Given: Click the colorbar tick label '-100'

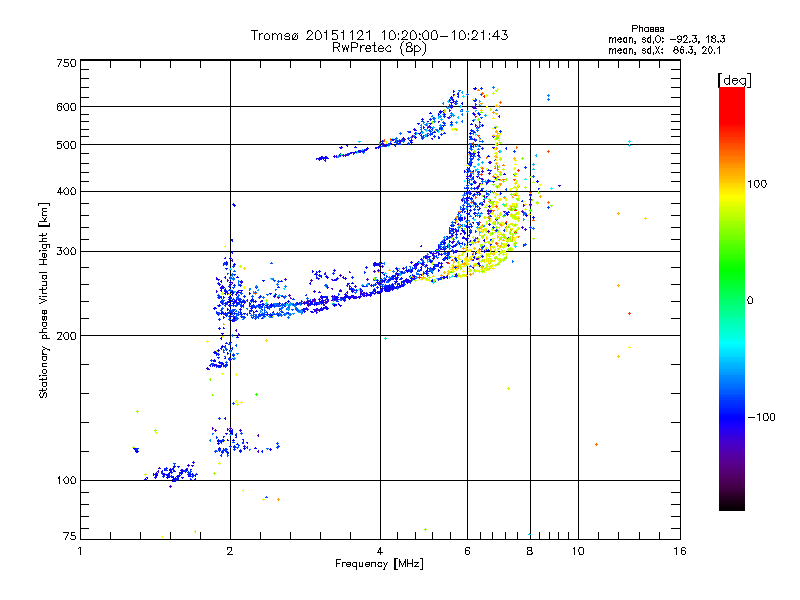Looking at the screenshot, I should click(761, 417).
